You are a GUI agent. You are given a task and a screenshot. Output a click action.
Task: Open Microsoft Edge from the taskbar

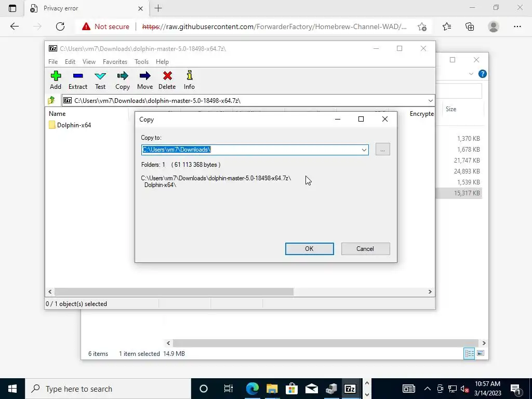[x=252, y=389]
